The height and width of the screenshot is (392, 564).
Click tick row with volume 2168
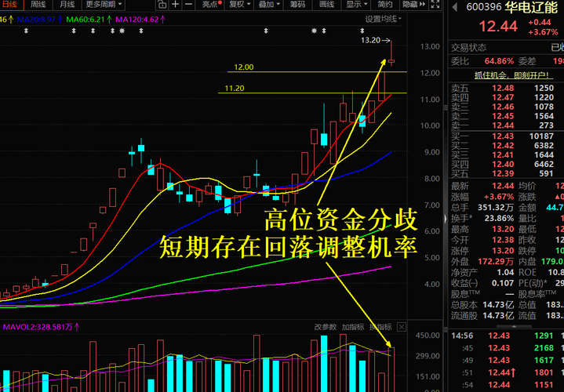506,348
